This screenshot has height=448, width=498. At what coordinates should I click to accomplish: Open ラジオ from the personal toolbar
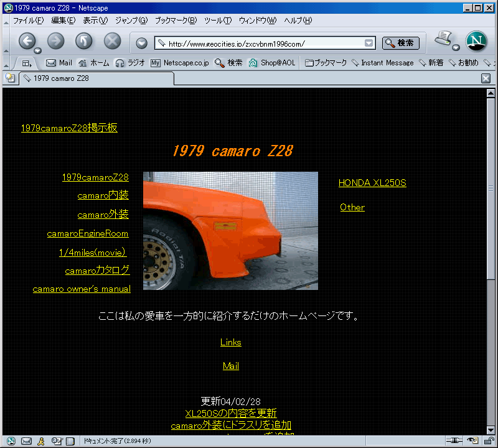pyautogui.click(x=130, y=63)
